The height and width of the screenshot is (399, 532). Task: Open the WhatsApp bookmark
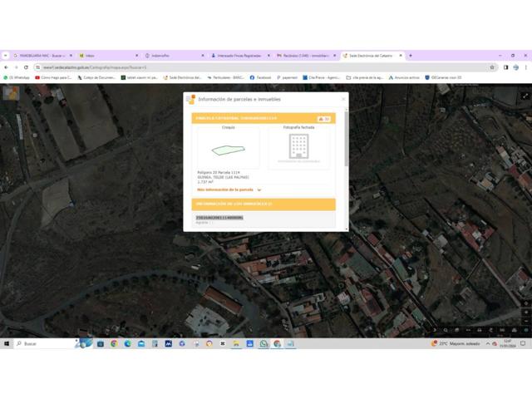tap(17, 77)
